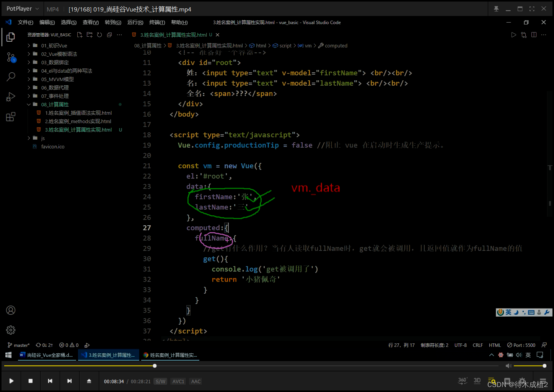
Task: Expand the 06_数据代理 folder
Action: pos(55,88)
